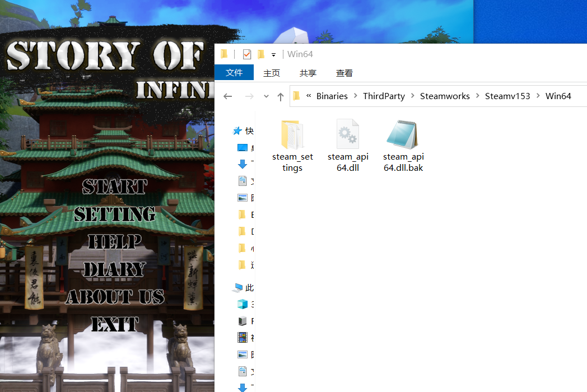The image size is (587, 392).
Task: Switch to the 查看 (View) ribbon tab
Action: coord(344,73)
